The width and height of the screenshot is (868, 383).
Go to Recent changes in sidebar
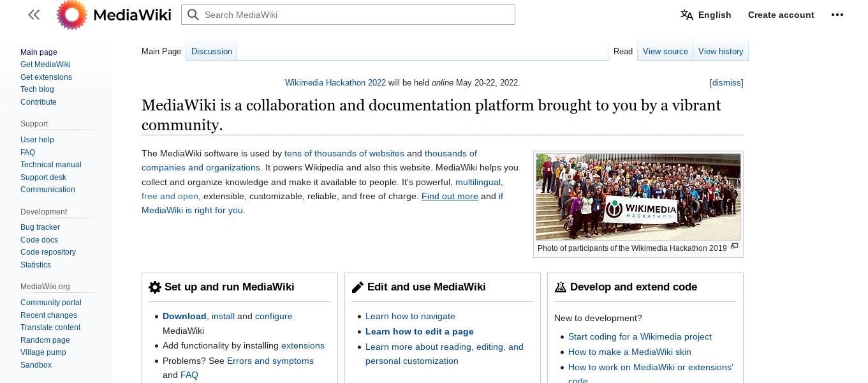[x=48, y=315]
